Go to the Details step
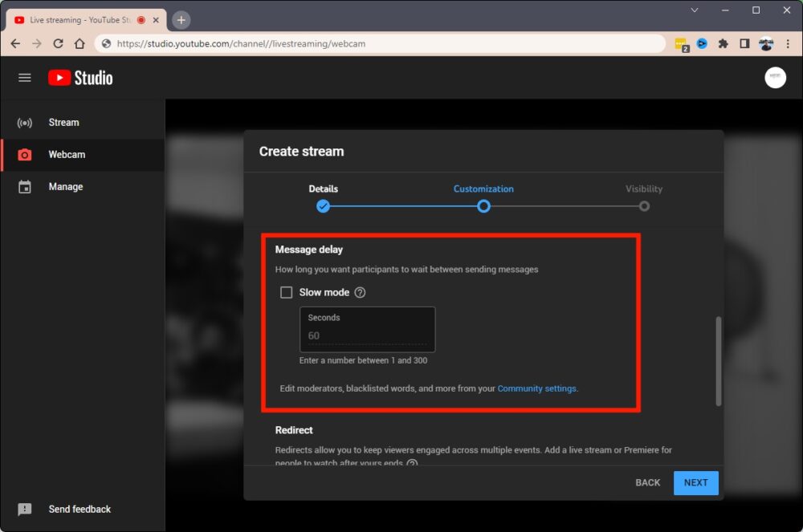 click(323, 206)
